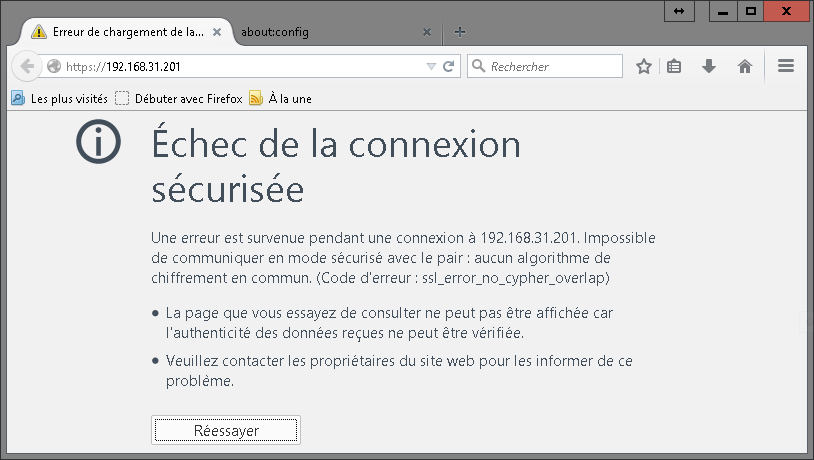The width and height of the screenshot is (814, 460).
Task: Show bookmarks list icon
Action: coord(674,66)
